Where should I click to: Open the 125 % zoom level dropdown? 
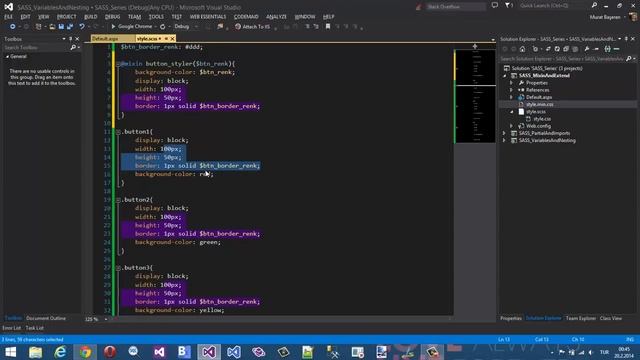click(x=106, y=319)
